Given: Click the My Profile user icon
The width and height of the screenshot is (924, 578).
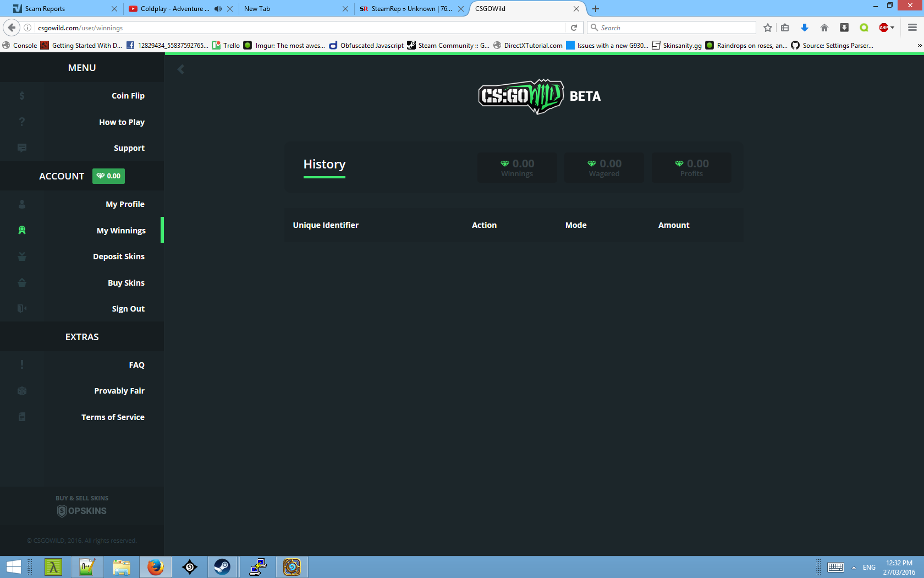Looking at the screenshot, I should click(22, 204).
